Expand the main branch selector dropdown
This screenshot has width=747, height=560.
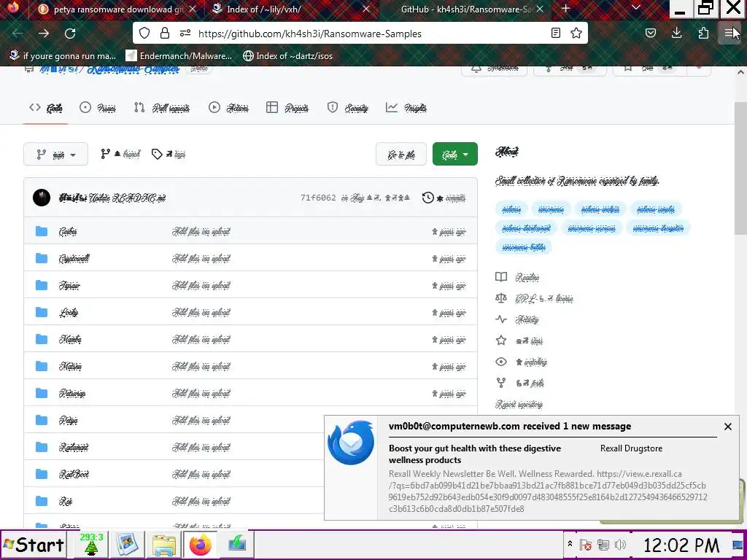tap(55, 155)
